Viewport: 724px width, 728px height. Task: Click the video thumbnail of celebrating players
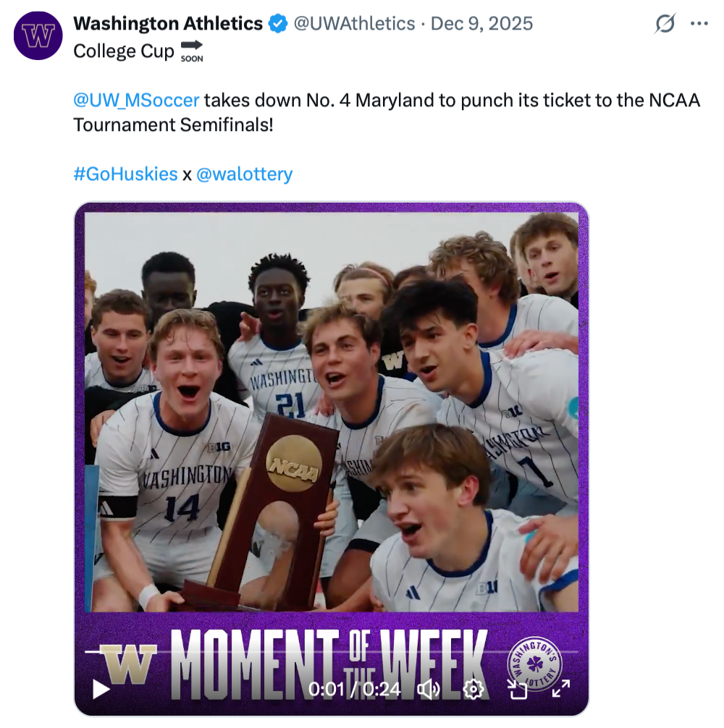tap(332, 405)
